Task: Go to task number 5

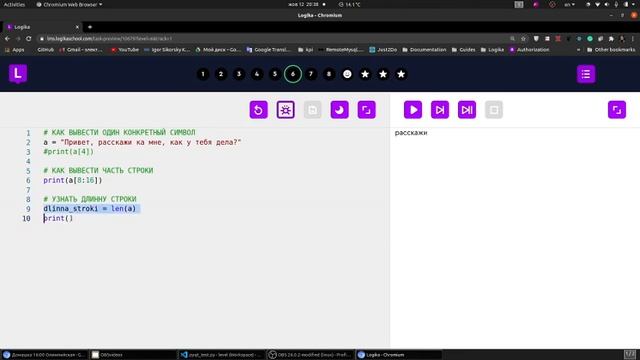Action: pyautogui.click(x=275, y=74)
